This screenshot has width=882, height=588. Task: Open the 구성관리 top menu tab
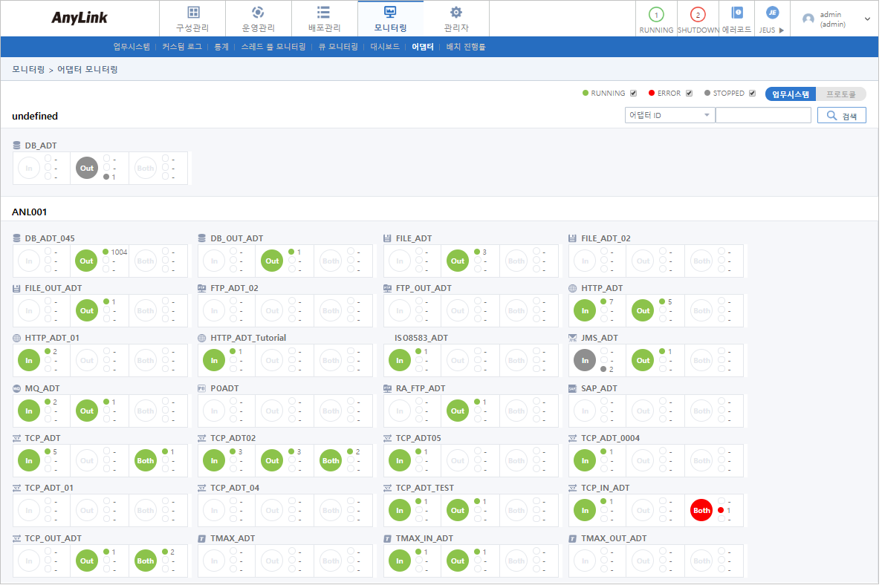pyautogui.click(x=192, y=19)
